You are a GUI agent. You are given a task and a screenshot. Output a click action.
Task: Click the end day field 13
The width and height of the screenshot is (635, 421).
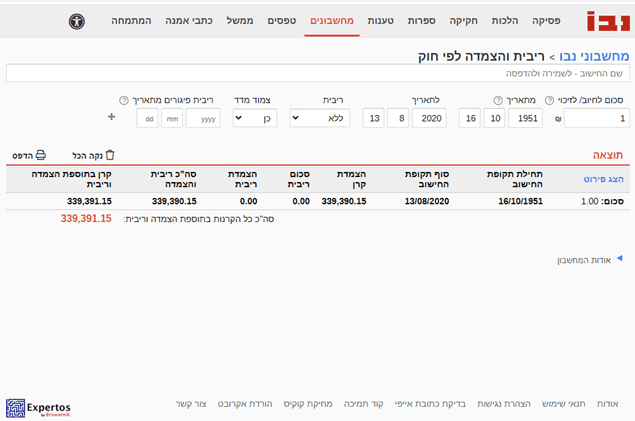point(373,118)
